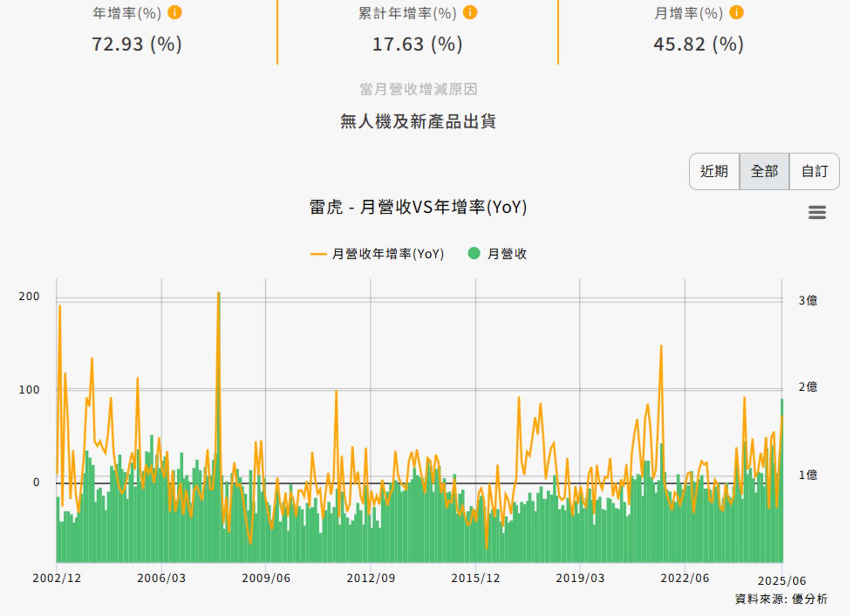Click x-axis label 2012/09
Viewport: 849px width, 616px height.
371,578
